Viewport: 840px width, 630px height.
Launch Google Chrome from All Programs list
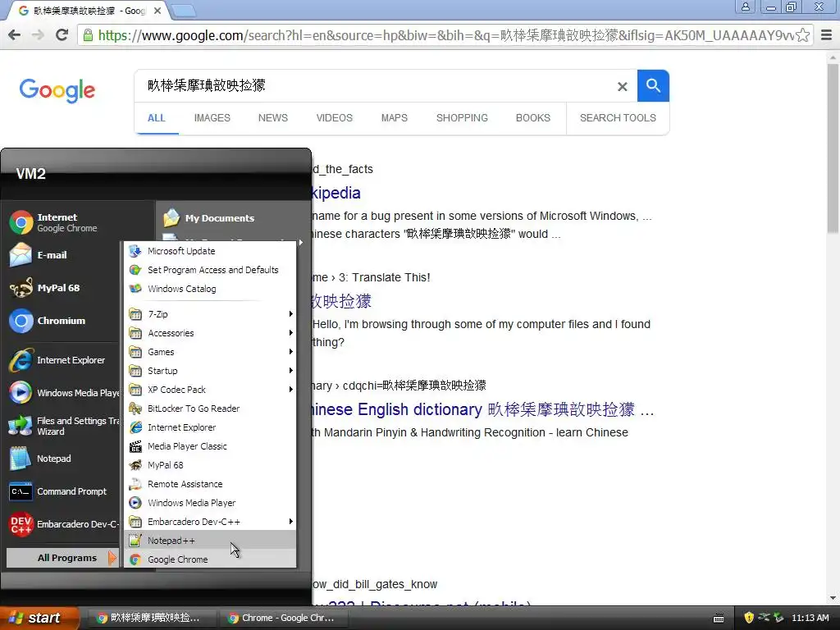[210, 559]
